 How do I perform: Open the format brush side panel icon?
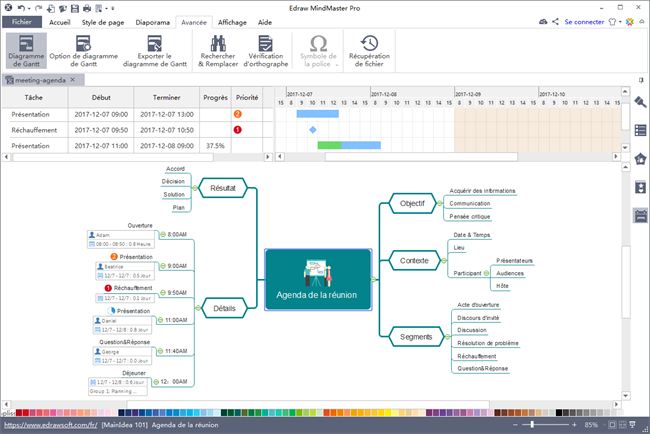point(640,102)
